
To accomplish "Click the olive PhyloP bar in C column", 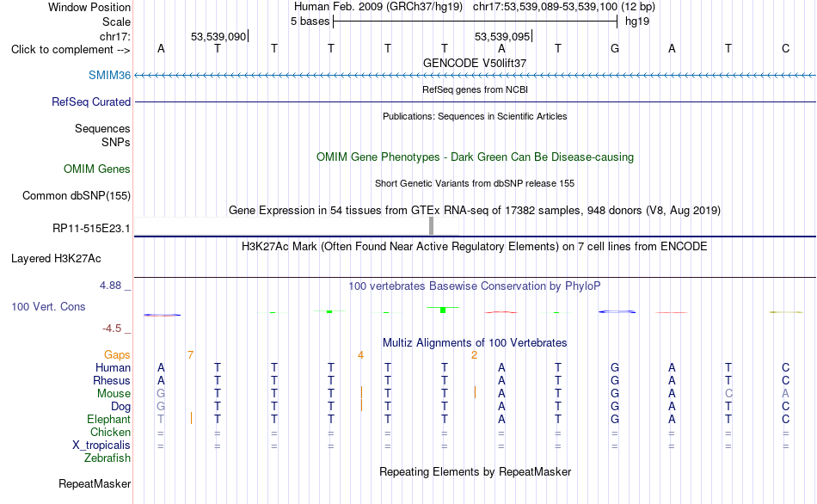I will [x=786, y=312].
